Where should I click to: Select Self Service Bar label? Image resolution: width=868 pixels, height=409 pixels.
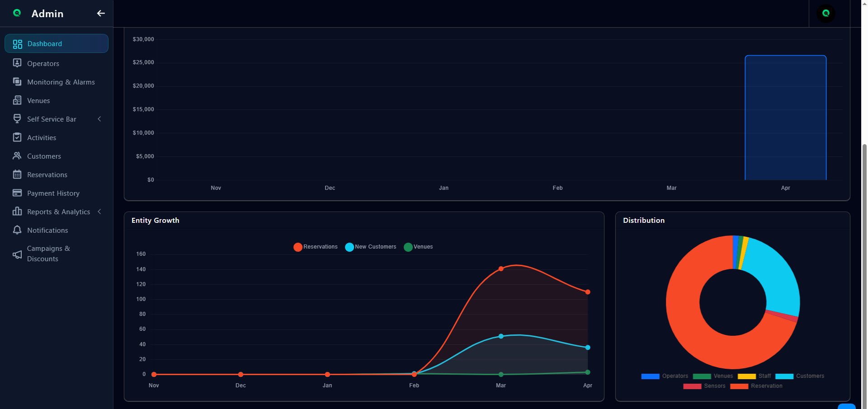tap(52, 119)
